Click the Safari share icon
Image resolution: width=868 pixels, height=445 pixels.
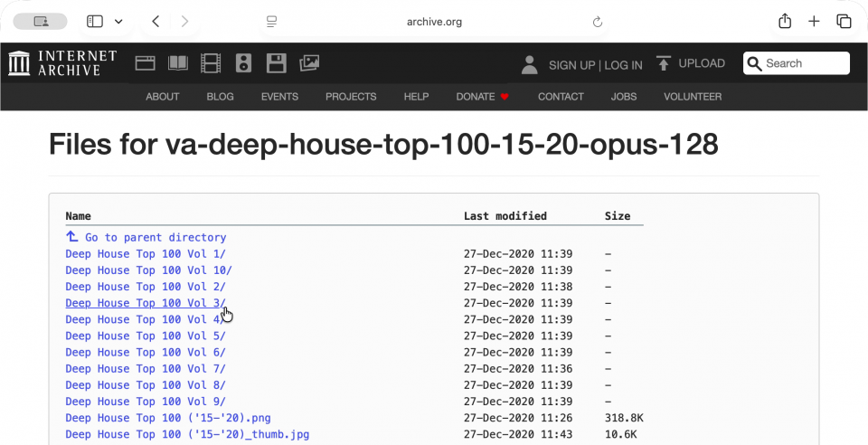[x=785, y=22]
